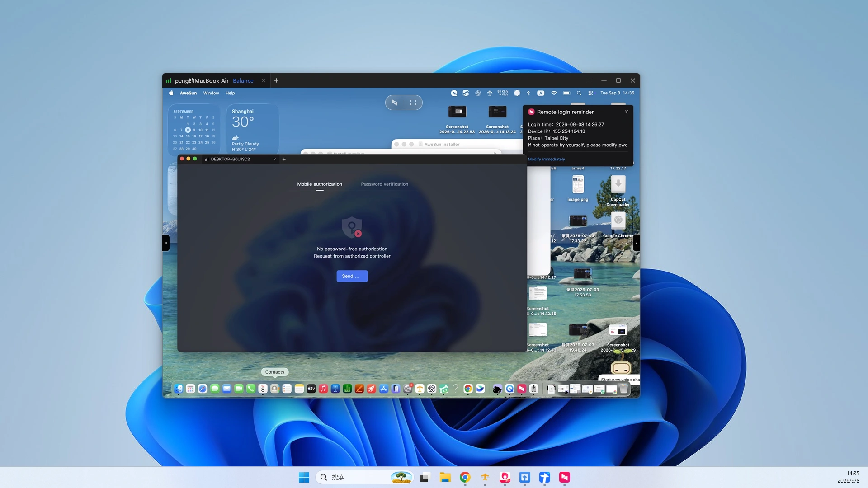Expand the right side panel arrow
Screen dimensions: 868x488
(x=636, y=243)
